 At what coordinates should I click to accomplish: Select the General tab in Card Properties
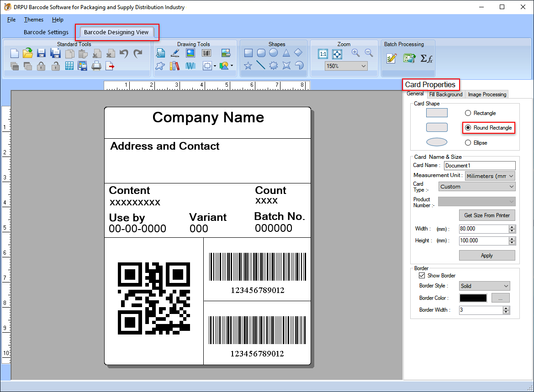(415, 94)
